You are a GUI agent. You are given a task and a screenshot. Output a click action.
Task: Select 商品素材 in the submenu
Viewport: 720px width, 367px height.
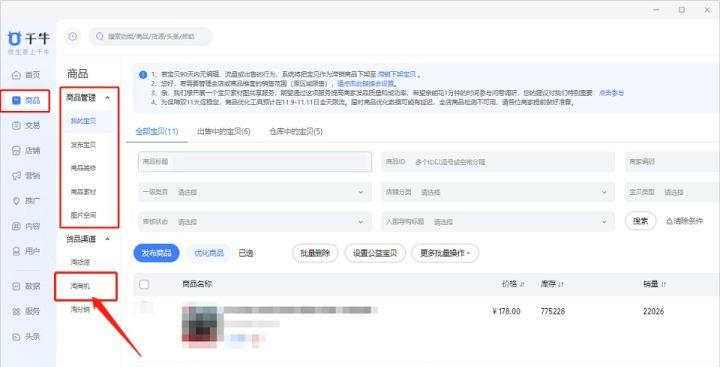[x=83, y=192]
